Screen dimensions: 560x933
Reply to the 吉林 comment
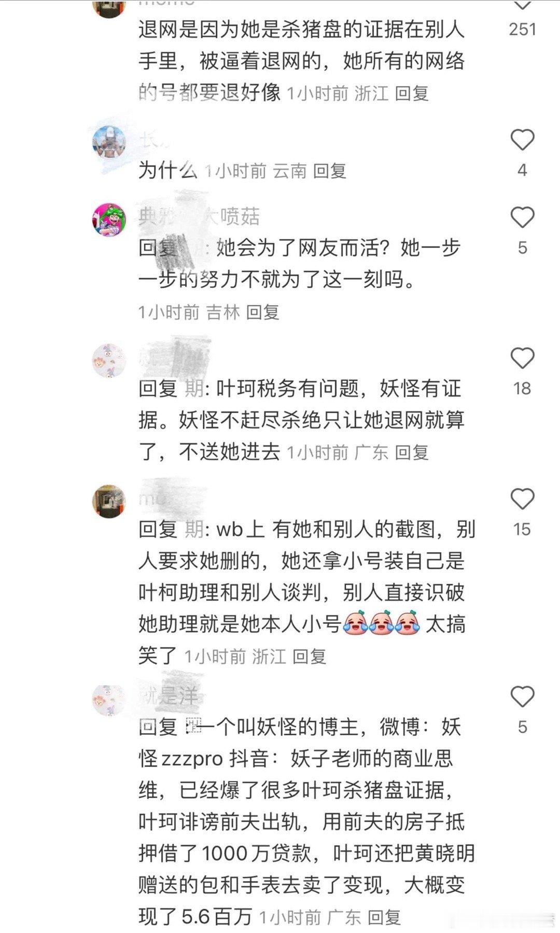[x=263, y=312]
